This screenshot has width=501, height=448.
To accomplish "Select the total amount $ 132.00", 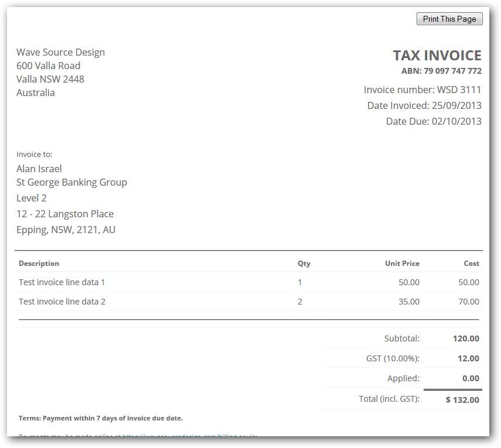I will tap(462, 399).
